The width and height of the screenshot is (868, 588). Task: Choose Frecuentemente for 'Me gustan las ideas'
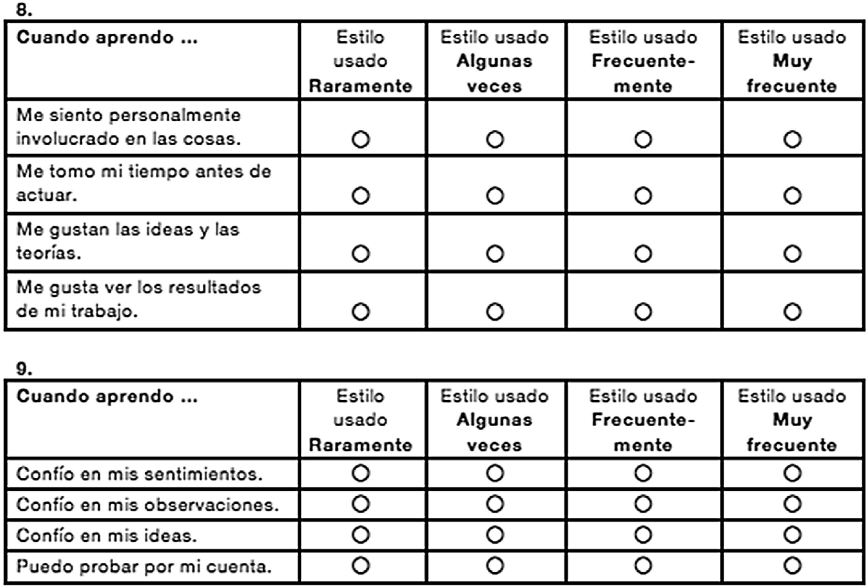pyautogui.click(x=643, y=254)
